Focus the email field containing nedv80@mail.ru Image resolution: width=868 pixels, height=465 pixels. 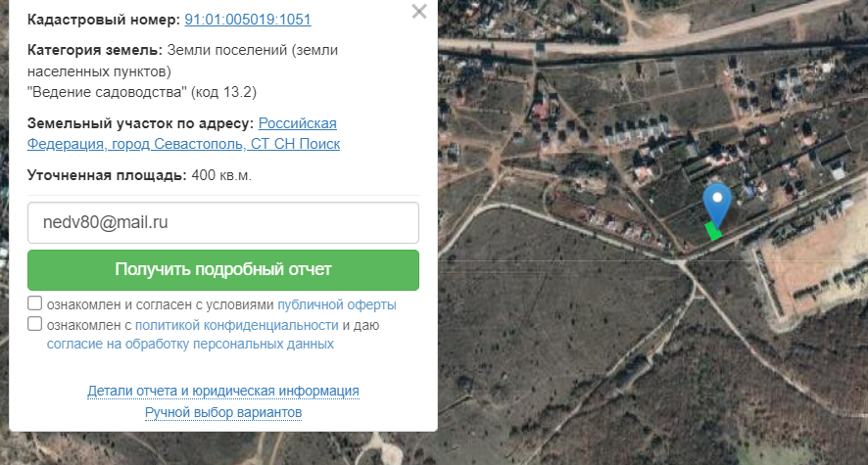click(223, 222)
